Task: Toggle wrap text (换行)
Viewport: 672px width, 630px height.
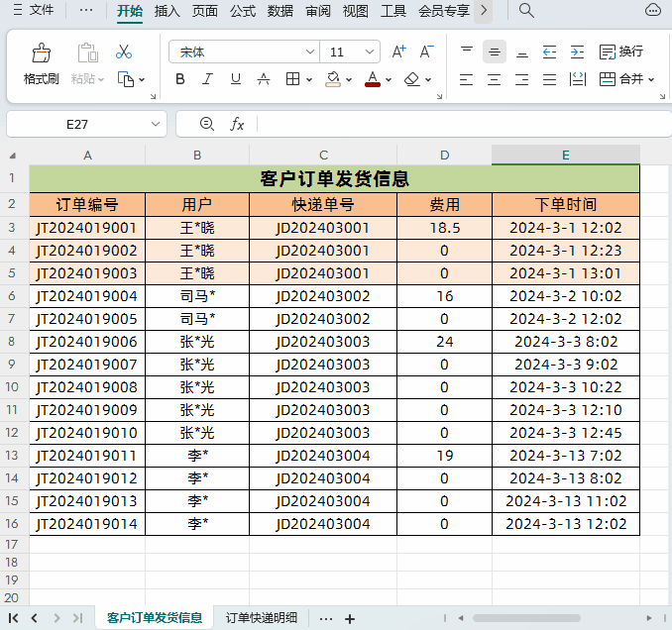Action: pyautogui.click(x=621, y=52)
